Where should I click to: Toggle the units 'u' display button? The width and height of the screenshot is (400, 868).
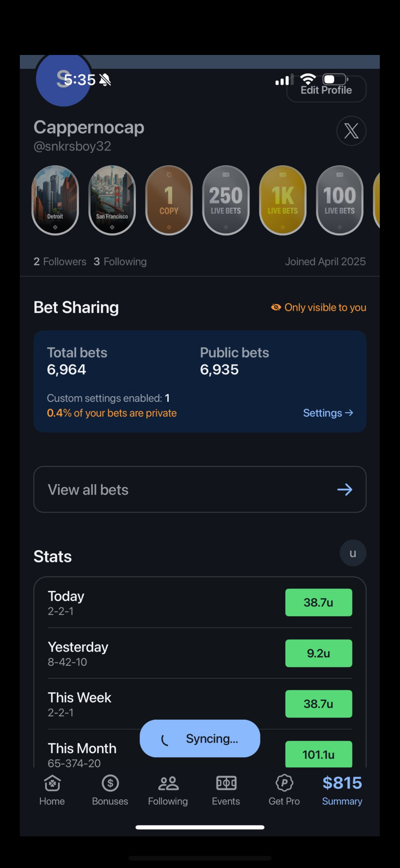tap(353, 553)
